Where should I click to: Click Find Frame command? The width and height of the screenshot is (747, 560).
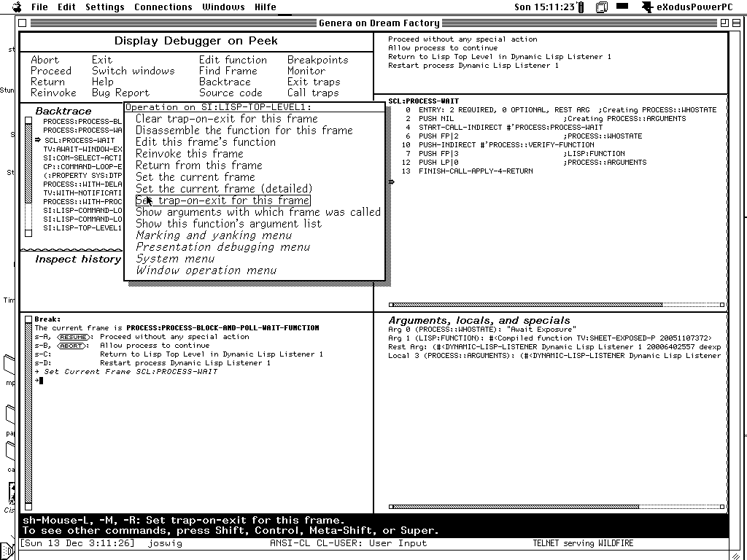pyautogui.click(x=228, y=71)
